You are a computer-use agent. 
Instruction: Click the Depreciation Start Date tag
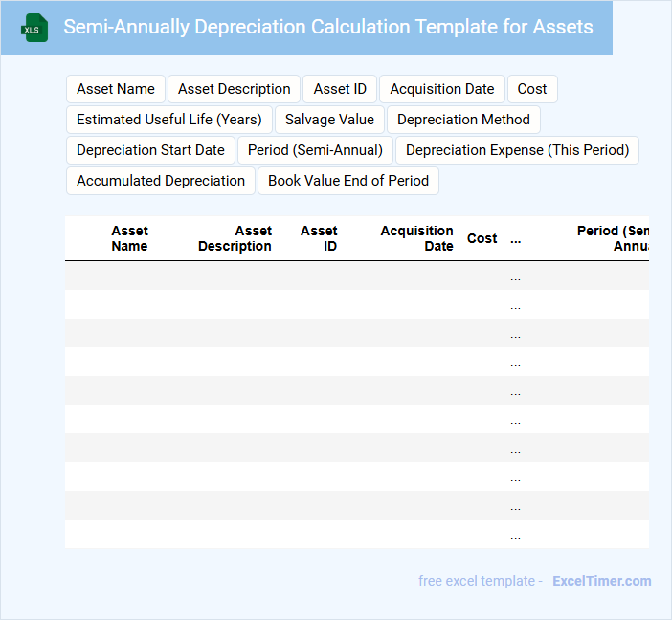click(150, 150)
